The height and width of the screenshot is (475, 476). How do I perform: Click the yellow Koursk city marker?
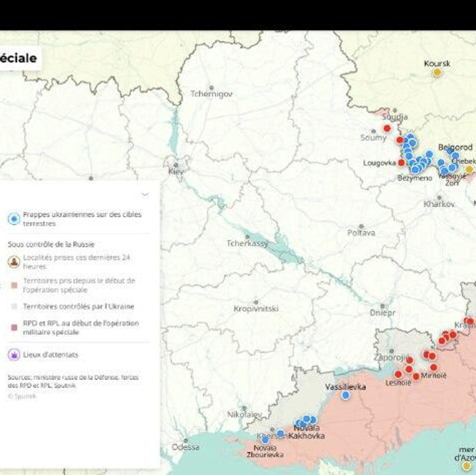437,72
